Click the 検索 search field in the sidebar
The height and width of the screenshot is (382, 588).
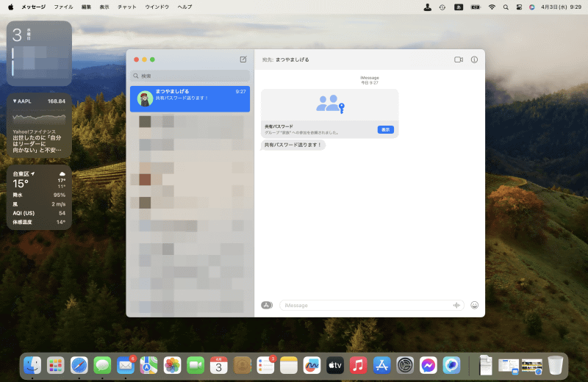[x=190, y=76]
